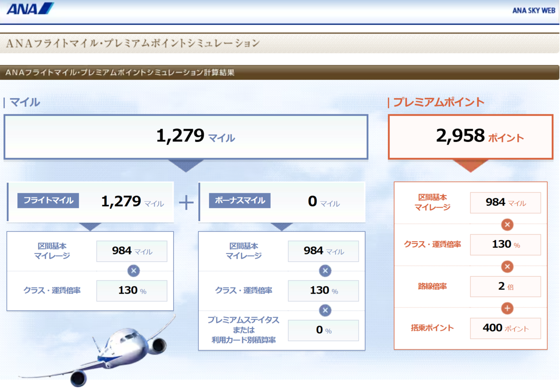Click the multiply icon in the フライトマイル breakdown panel
The image size is (560, 392).
(133, 271)
